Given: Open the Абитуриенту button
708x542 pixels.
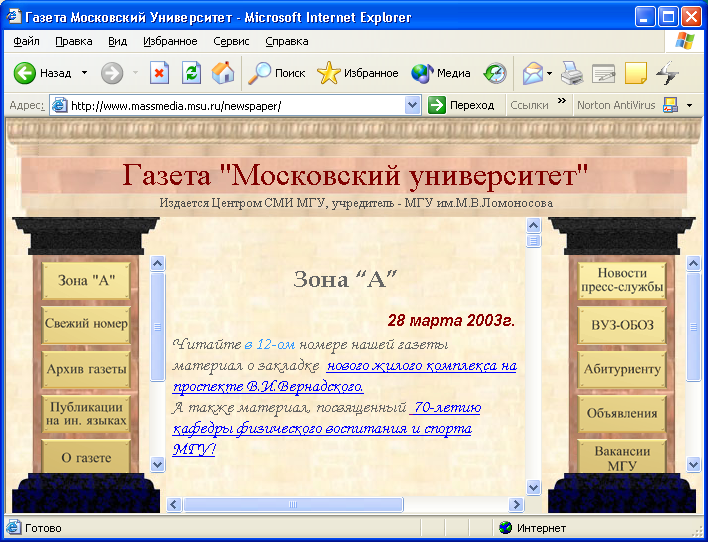Looking at the screenshot, I should [622, 369].
